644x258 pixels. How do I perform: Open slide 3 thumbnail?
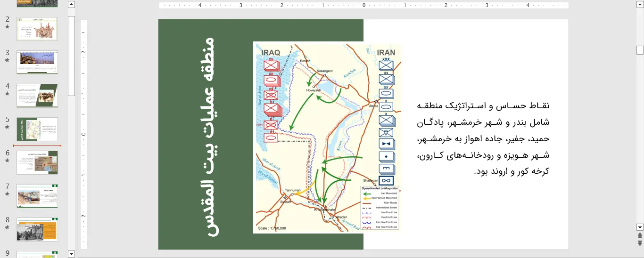(37, 63)
